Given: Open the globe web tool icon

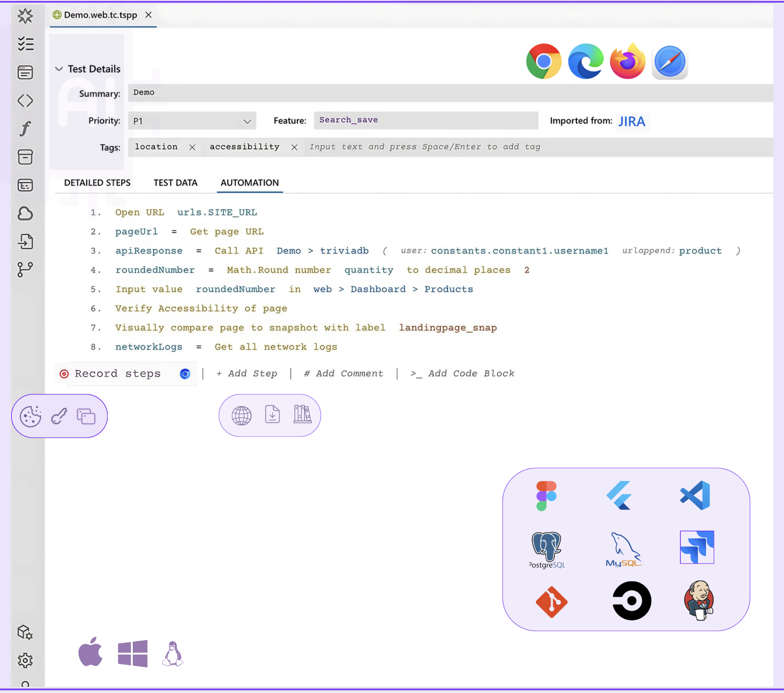Looking at the screenshot, I should pos(241,415).
